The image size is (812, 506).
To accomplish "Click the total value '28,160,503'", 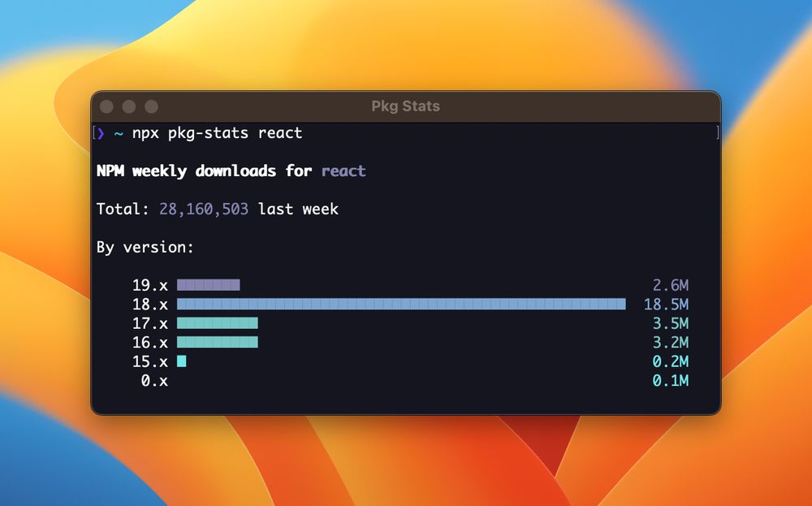I will (x=204, y=210).
